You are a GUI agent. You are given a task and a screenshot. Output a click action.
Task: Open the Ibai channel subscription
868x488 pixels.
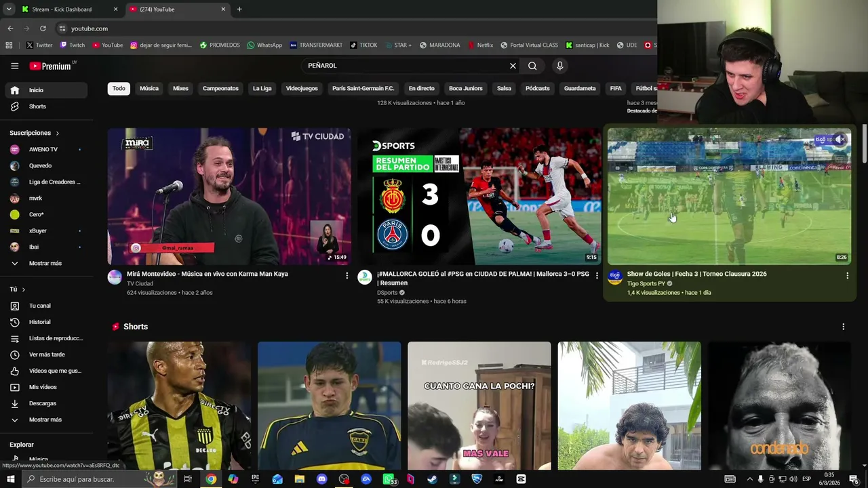pos(46,247)
